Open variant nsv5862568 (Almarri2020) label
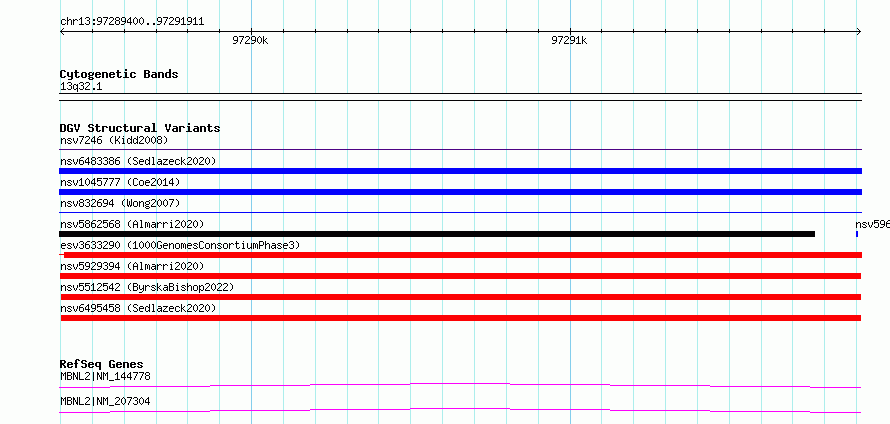 pyautogui.click(x=132, y=224)
